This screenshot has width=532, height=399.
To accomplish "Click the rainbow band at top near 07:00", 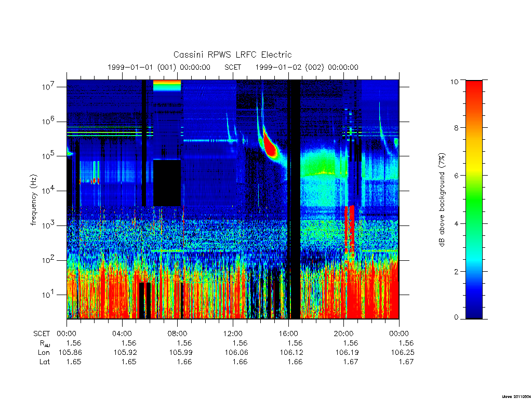I will (167, 86).
